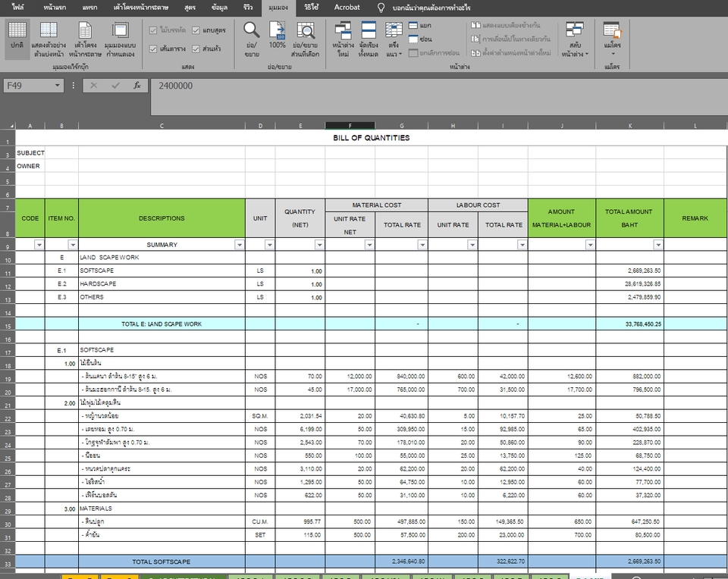Select the TOTAL E: LAND SCAPE WORK cell
The width and height of the screenshot is (728, 579).
[x=162, y=324]
